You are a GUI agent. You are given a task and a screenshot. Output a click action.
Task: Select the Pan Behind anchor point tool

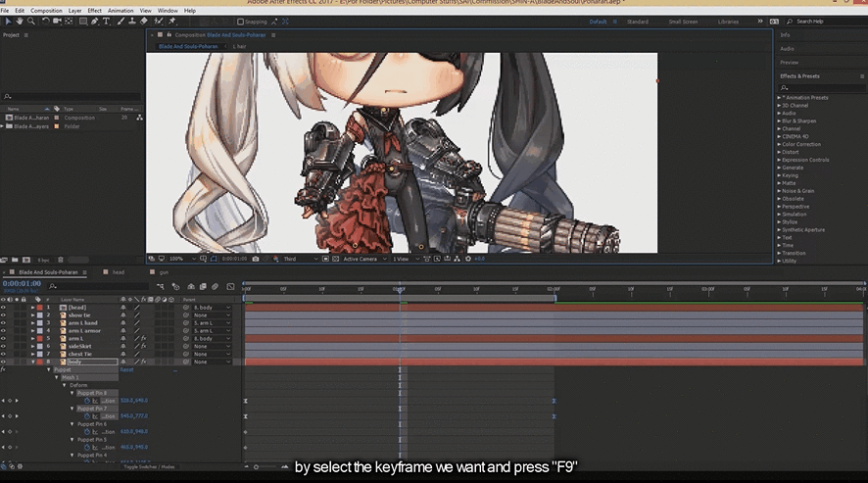pos(69,21)
